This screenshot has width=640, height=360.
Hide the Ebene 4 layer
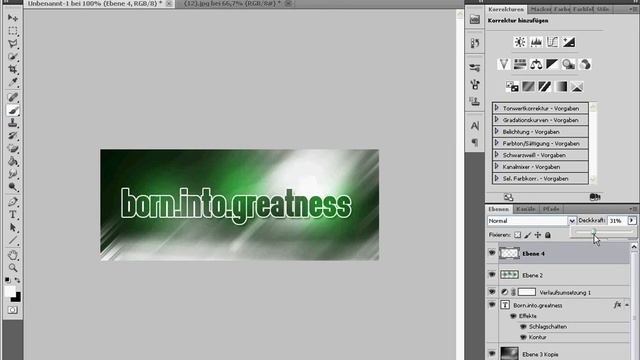pos(492,253)
